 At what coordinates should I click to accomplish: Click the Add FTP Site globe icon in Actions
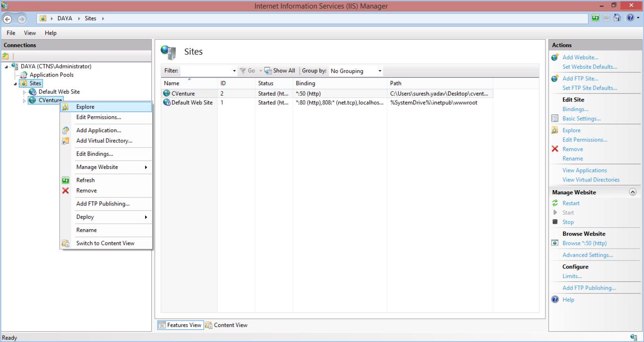pyautogui.click(x=555, y=79)
